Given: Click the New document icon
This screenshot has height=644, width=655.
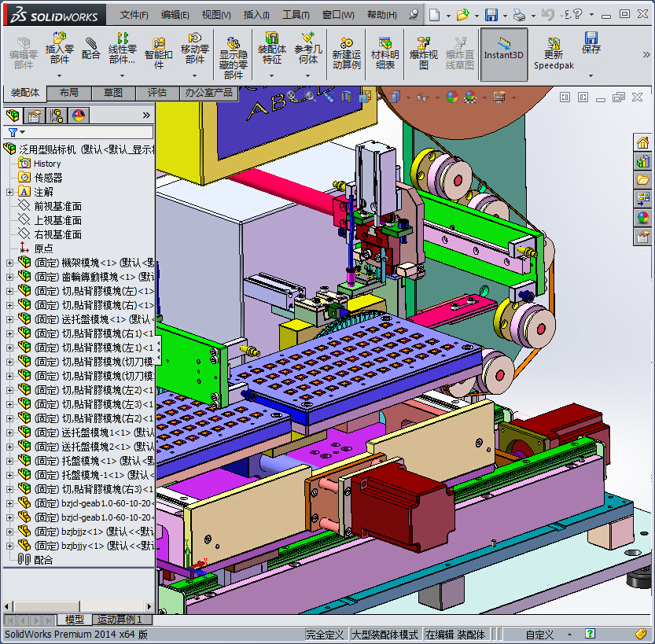Looking at the screenshot, I should pos(434,15).
